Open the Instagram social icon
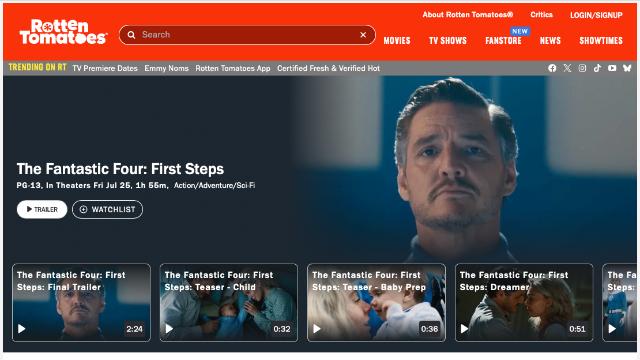The height and width of the screenshot is (360, 640). coord(582,68)
